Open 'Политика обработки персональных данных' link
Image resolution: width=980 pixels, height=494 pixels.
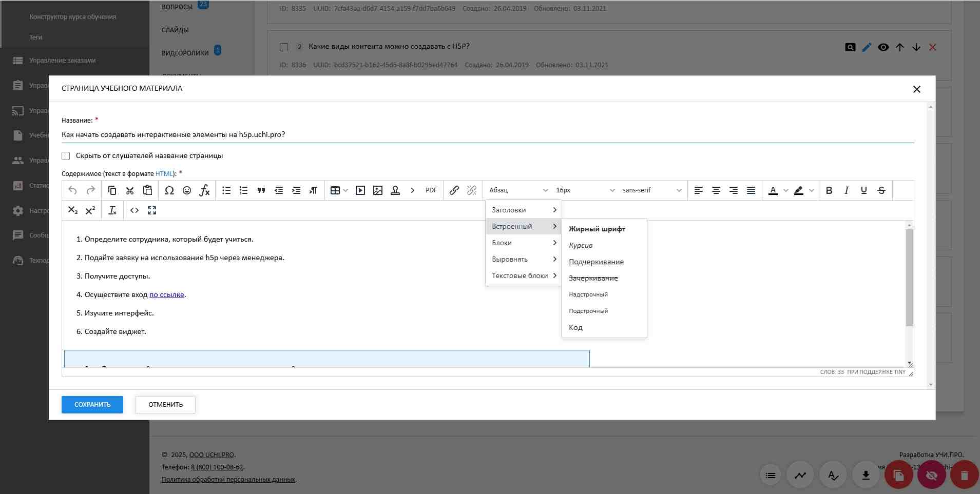click(x=228, y=480)
